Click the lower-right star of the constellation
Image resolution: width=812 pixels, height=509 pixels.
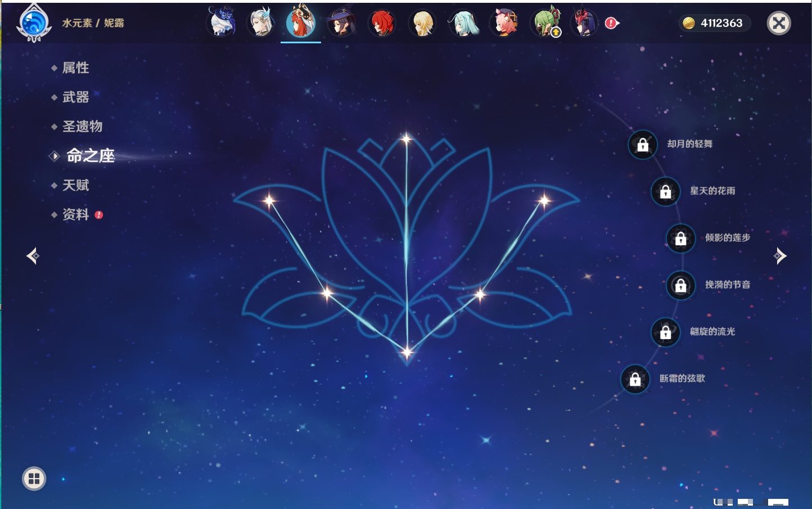[x=480, y=294]
